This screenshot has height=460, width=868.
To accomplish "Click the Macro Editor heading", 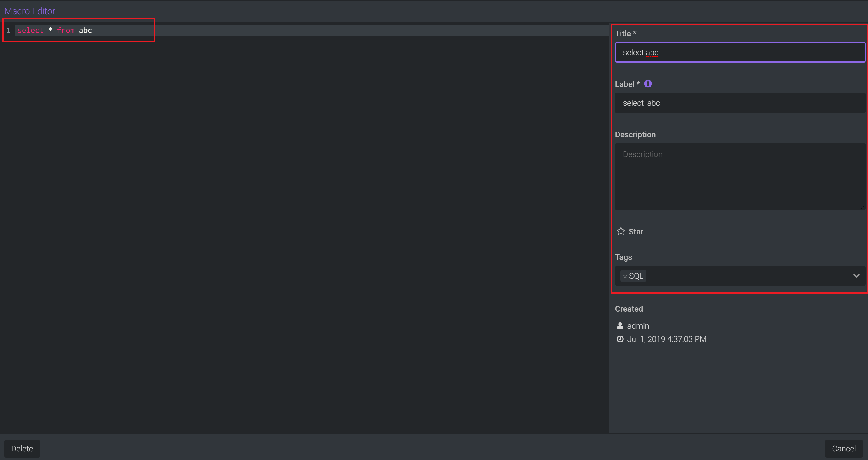I will click(30, 11).
